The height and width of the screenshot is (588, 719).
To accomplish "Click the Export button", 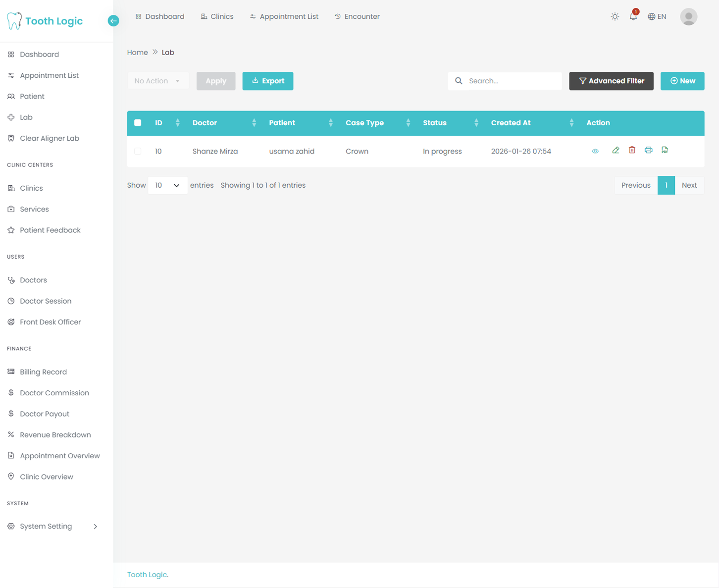I will point(268,81).
